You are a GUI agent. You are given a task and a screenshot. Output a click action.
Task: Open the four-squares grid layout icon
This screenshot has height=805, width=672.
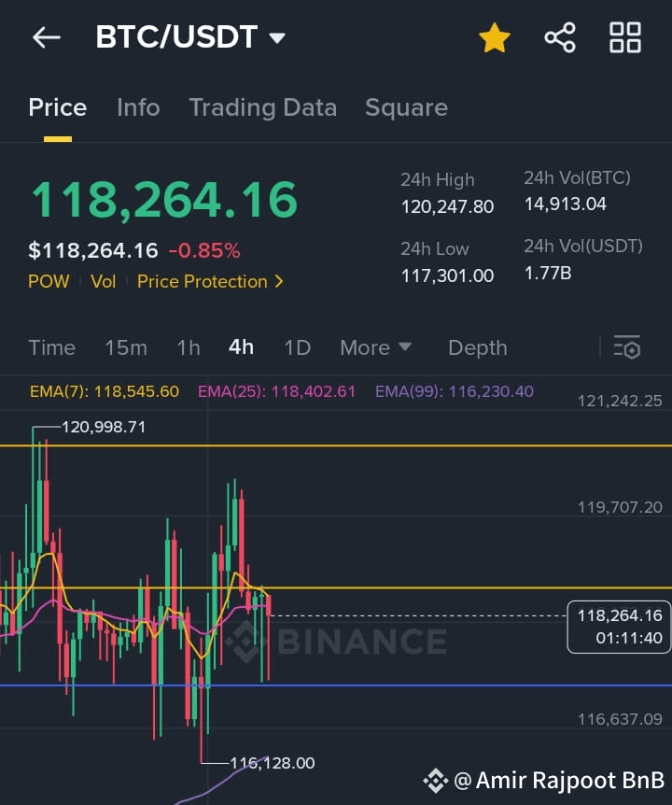(x=624, y=37)
